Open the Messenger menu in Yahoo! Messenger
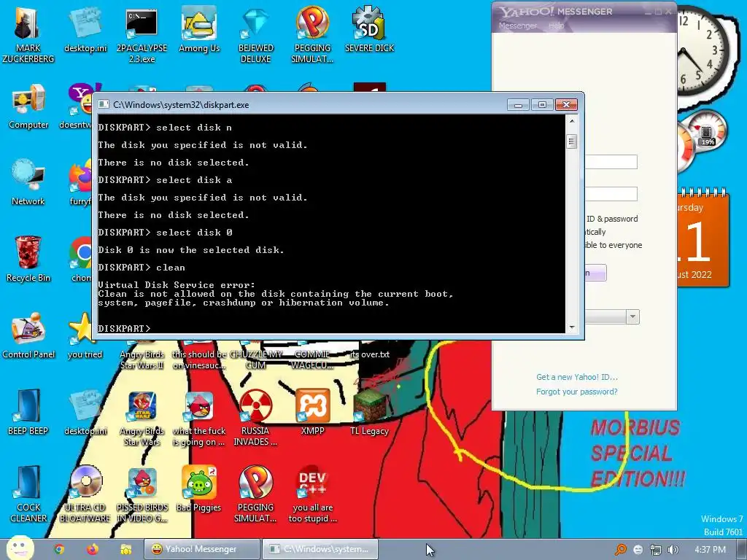Screen dimensions: 747x560 pos(517,26)
